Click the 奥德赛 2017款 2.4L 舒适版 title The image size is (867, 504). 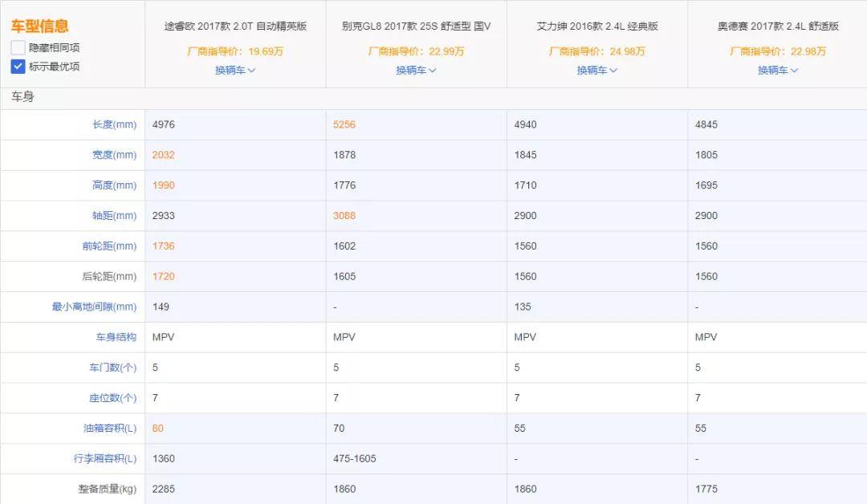(778, 26)
